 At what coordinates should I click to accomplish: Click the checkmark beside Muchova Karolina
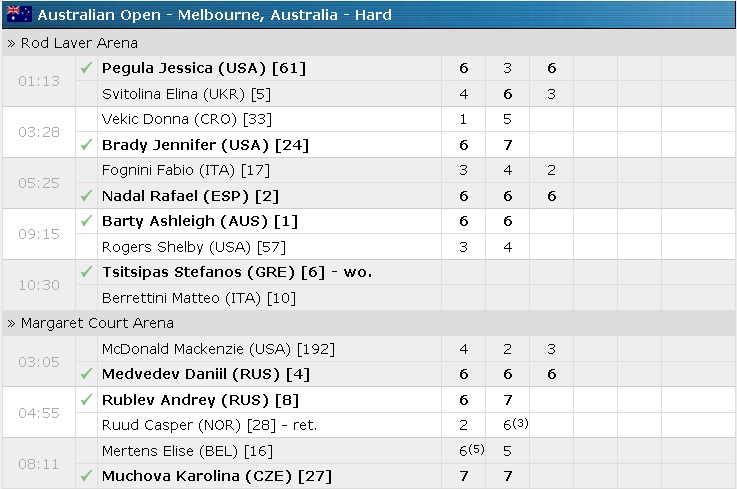click(87, 476)
